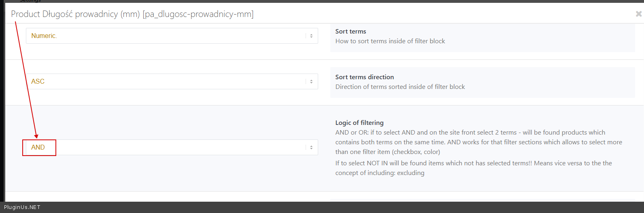Click the ASC selected value text
This screenshot has width=644, height=213.
click(38, 82)
